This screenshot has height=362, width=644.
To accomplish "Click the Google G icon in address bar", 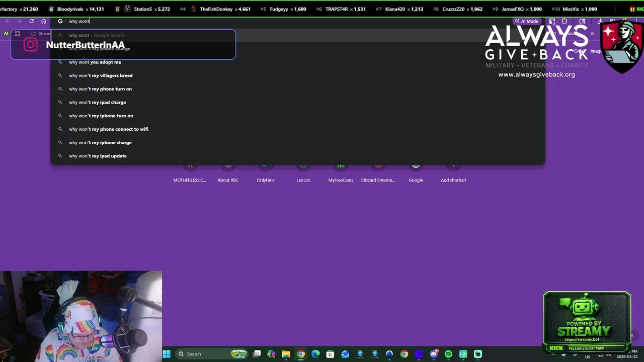I will 60,21.
